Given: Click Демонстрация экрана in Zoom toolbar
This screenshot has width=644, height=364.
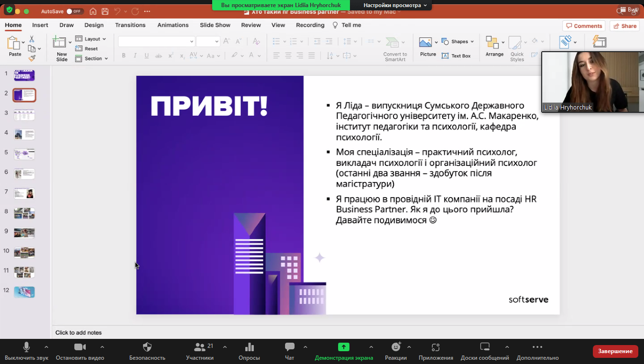Looking at the screenshot, I should coord(344,351).
